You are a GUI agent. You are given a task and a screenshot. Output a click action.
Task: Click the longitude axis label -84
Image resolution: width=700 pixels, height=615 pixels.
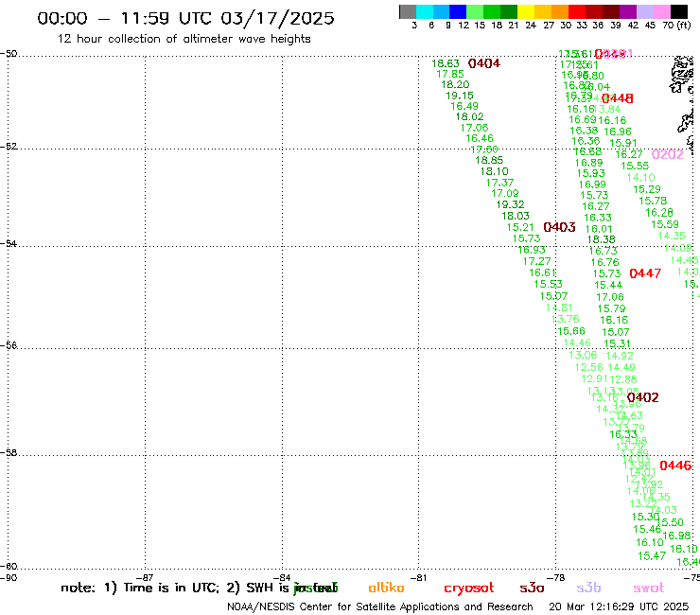pyautogui.click(x=283, y=577)
